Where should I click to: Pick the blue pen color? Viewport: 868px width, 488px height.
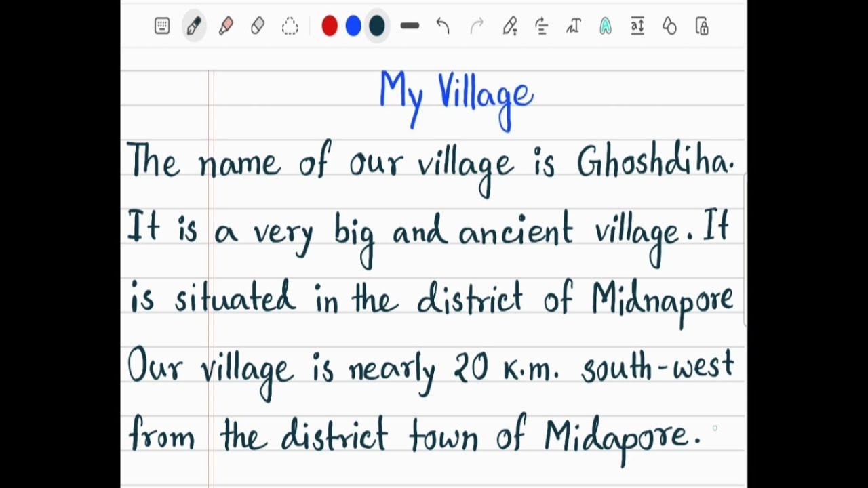point(353,26)
